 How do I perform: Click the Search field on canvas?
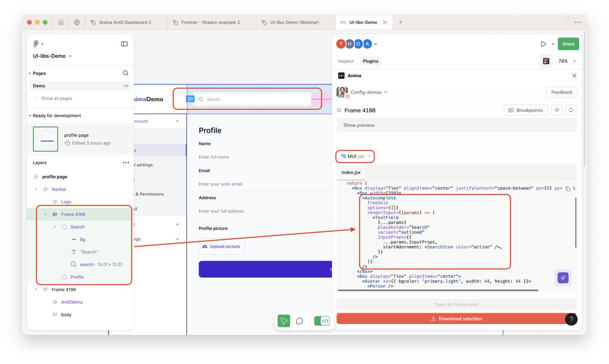(253, 99)
